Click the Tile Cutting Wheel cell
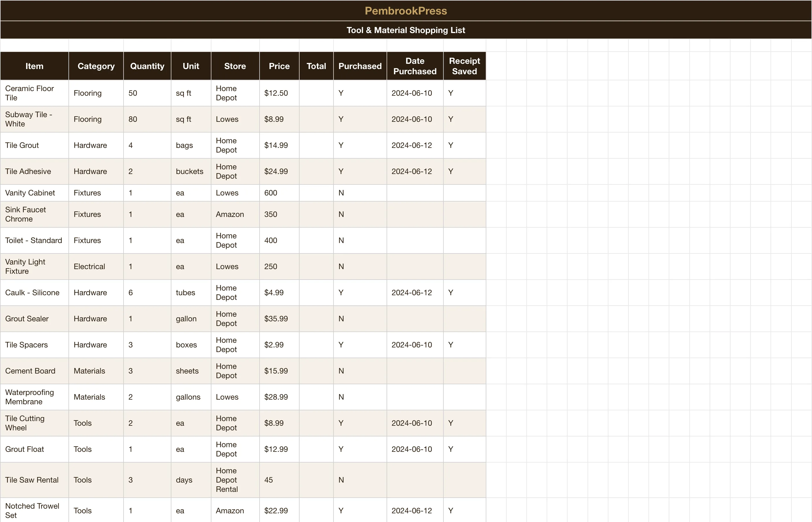This screenshot has width=812, height=522. click(x=35, y=423)
